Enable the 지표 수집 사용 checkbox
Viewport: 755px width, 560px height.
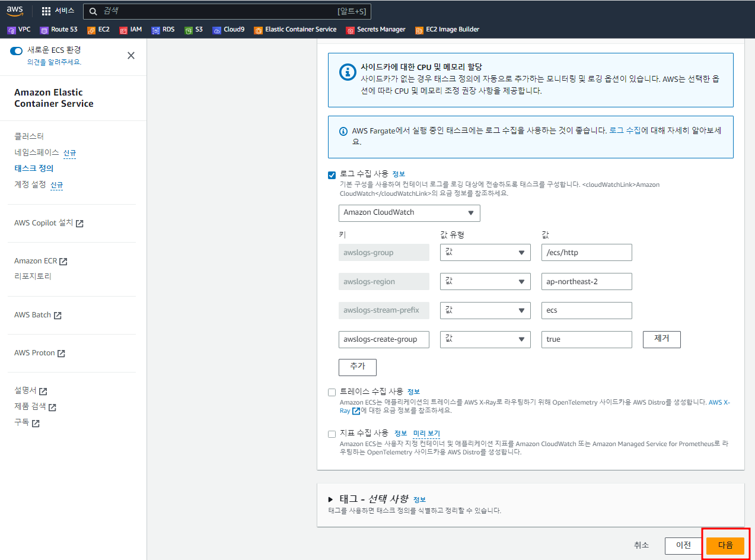pyautogui.click(x=332, y=434)
